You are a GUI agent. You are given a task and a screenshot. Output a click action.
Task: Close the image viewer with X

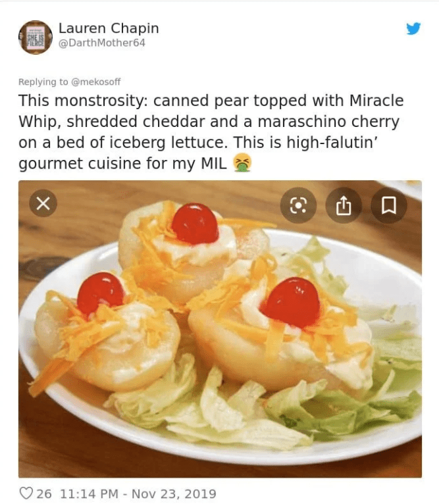pos(43,203)
